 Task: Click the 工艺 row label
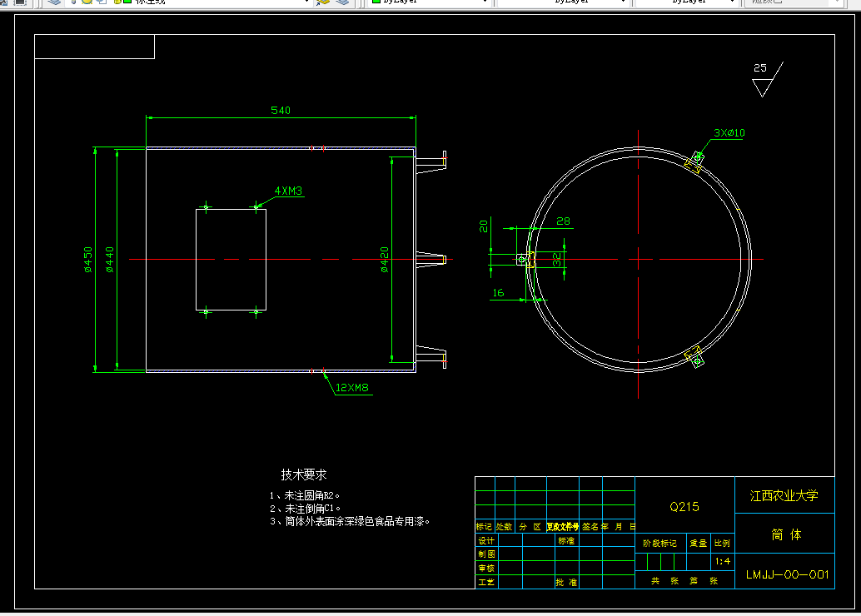click(486, 582)
